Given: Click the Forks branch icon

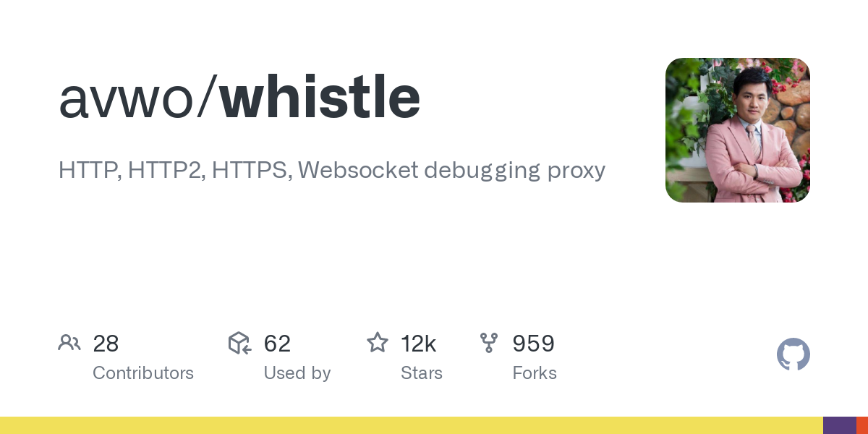Looking at the screenshot, I should (489, 343).
